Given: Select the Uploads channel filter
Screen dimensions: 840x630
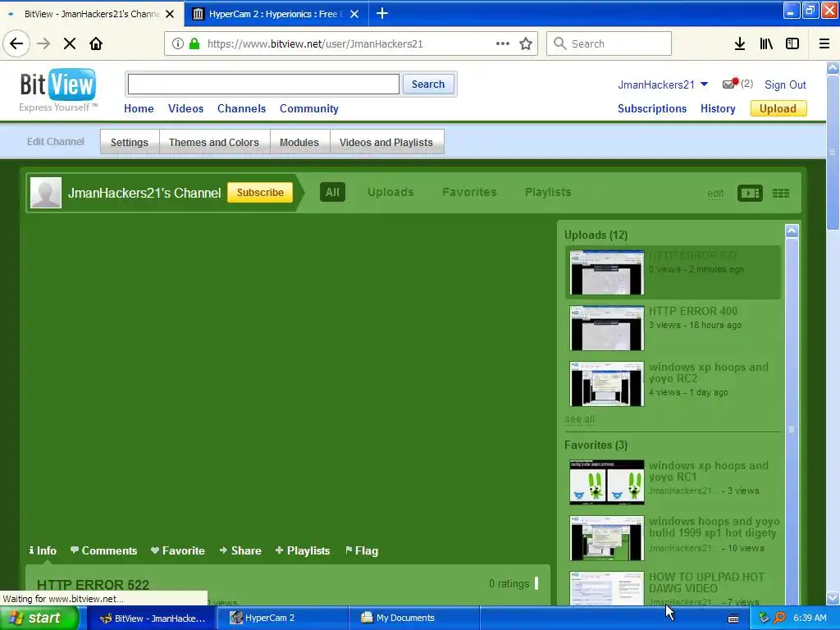Looking at the screenshot, I should pyautogui.click(x=390, y=192).
